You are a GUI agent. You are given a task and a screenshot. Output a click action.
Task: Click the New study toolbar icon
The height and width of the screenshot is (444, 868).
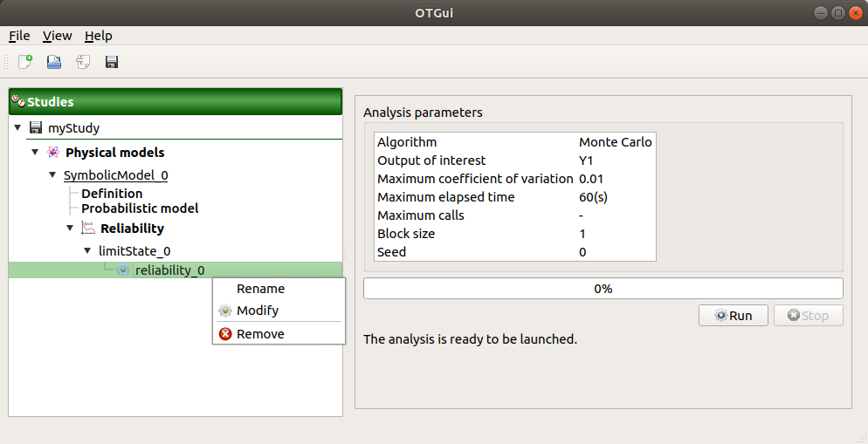pyautogui.click(x=25, y=62)
